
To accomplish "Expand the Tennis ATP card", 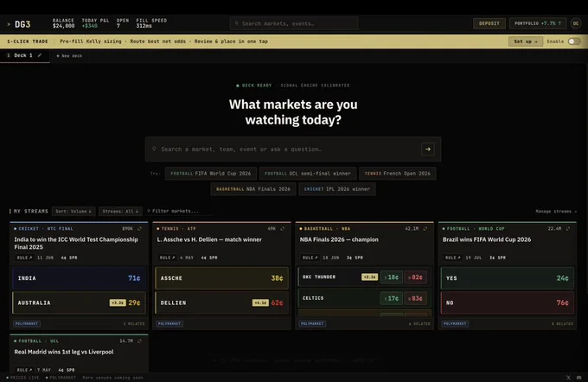I will [283, 229].
